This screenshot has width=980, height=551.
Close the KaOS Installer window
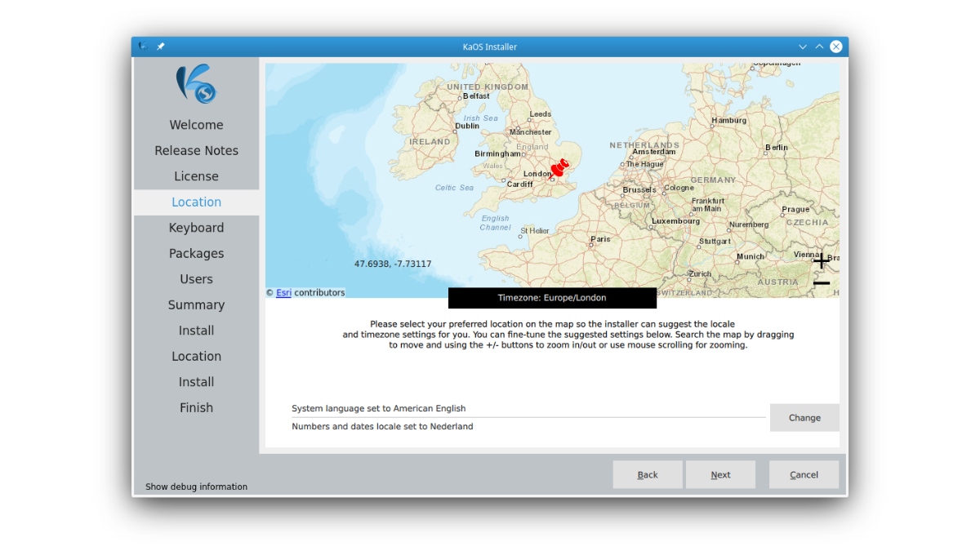pyautogui.click(x=836, y=47)
